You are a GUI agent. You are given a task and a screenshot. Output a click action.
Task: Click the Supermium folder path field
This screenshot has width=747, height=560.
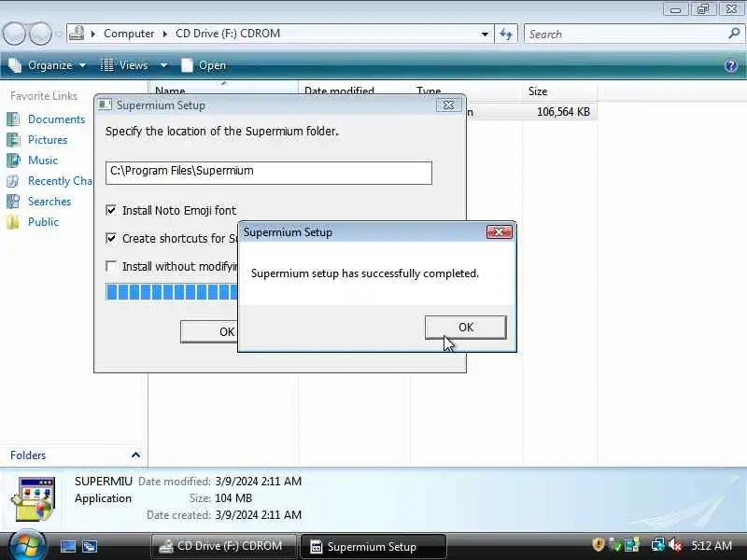269,173
